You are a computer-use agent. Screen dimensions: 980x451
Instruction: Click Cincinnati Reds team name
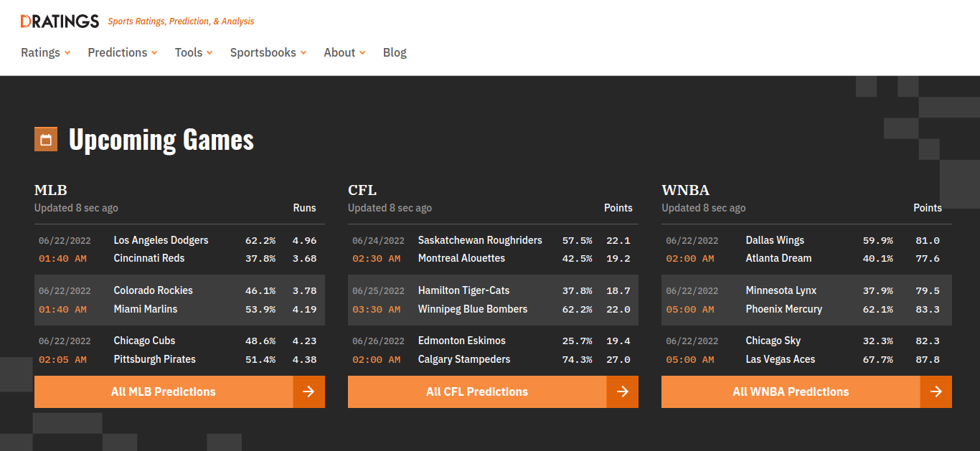tap(149, 258)
